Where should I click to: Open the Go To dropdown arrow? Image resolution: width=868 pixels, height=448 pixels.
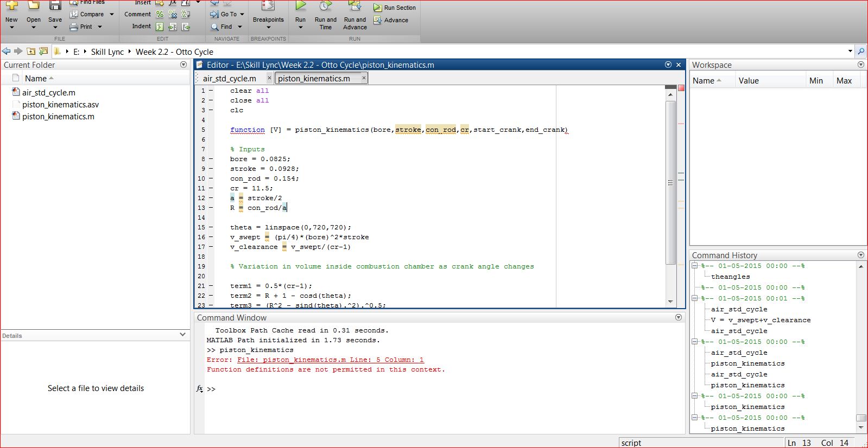coord(242,14)
